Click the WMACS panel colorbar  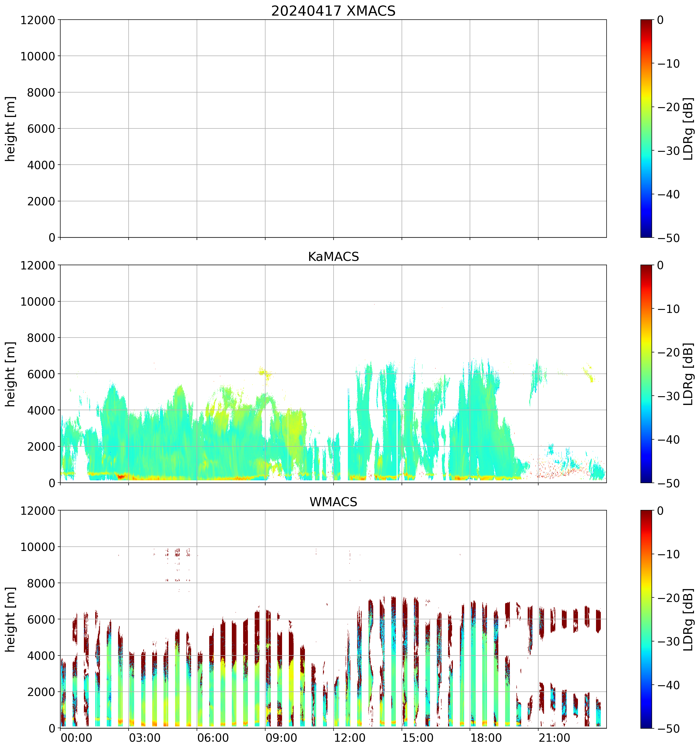(646, 619)
